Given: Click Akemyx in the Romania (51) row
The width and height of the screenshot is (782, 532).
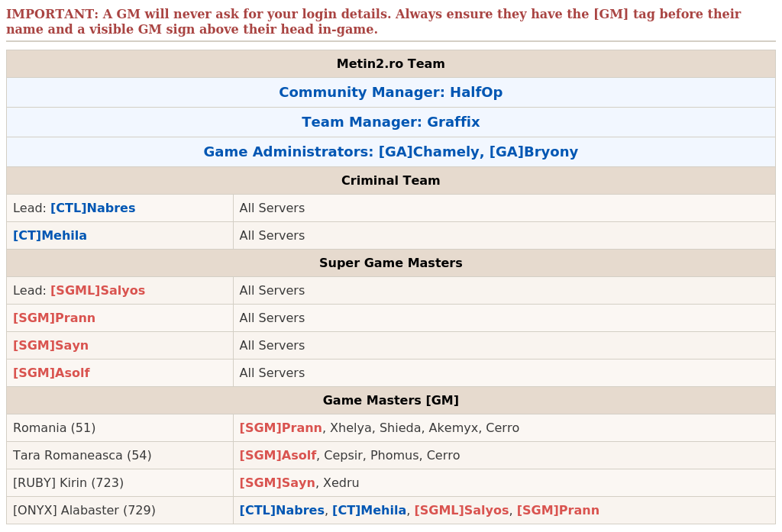Looking at the screenshot, I should (454, 427).
